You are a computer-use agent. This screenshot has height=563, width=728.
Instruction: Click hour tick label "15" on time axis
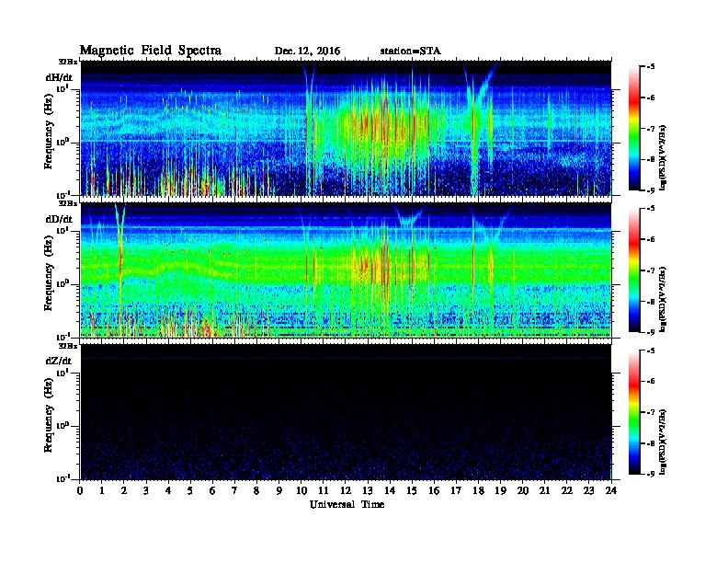tap(412, 490)
